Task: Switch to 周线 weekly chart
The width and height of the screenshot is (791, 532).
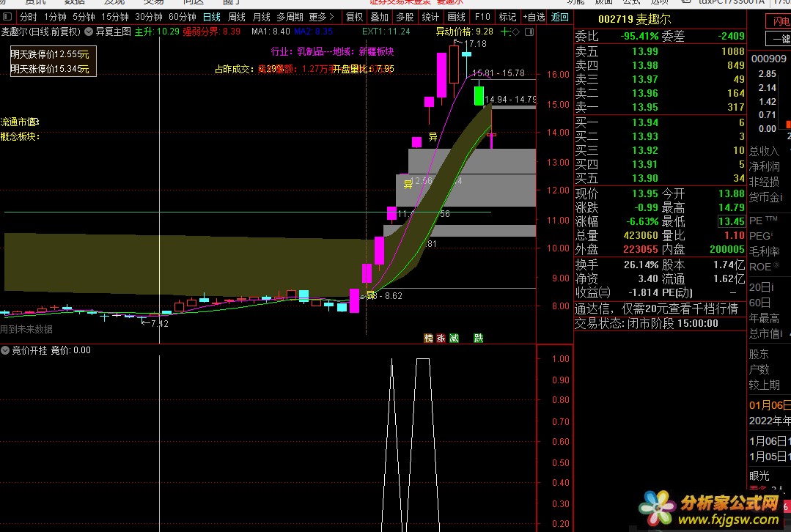Action: point(237,17)
